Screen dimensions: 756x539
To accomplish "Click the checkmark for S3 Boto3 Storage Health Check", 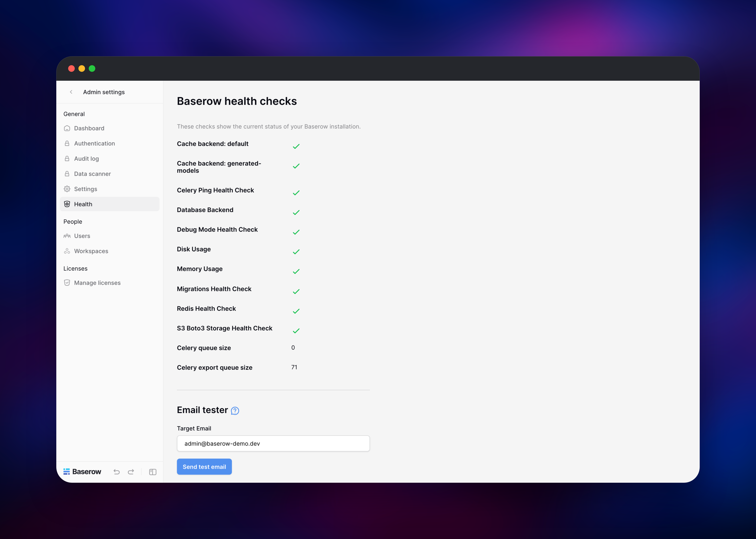I will coord(296,331).
